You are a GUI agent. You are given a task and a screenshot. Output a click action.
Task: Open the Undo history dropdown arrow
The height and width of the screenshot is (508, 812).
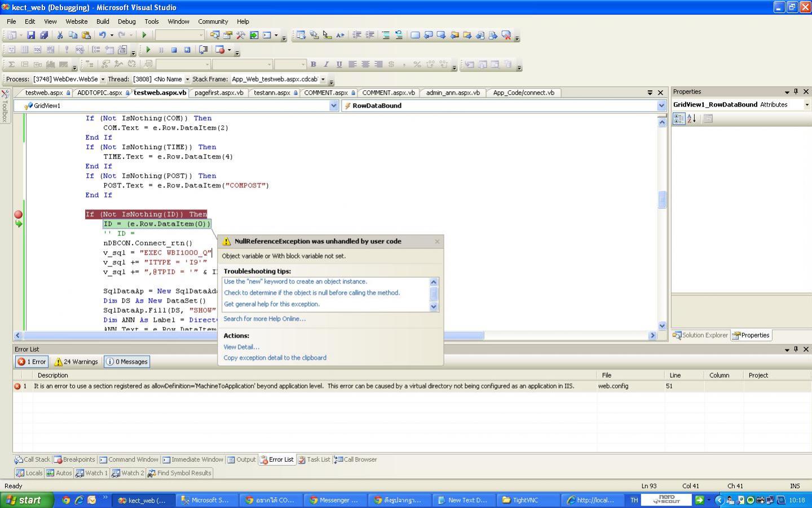[112, 35]
